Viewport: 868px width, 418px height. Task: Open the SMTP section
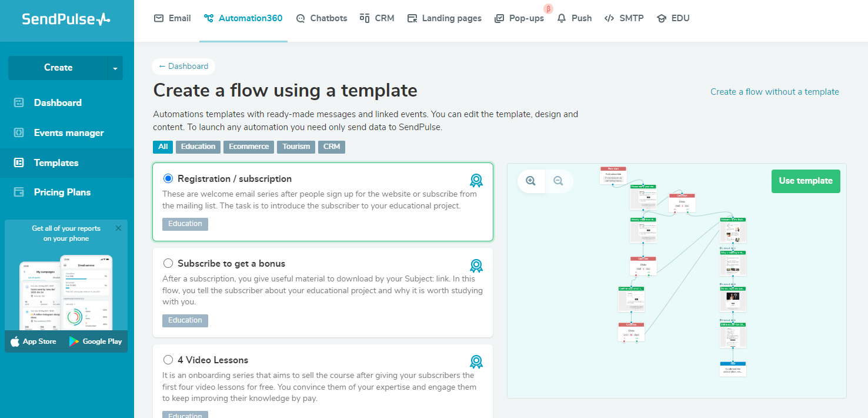[x=624, y=18]
